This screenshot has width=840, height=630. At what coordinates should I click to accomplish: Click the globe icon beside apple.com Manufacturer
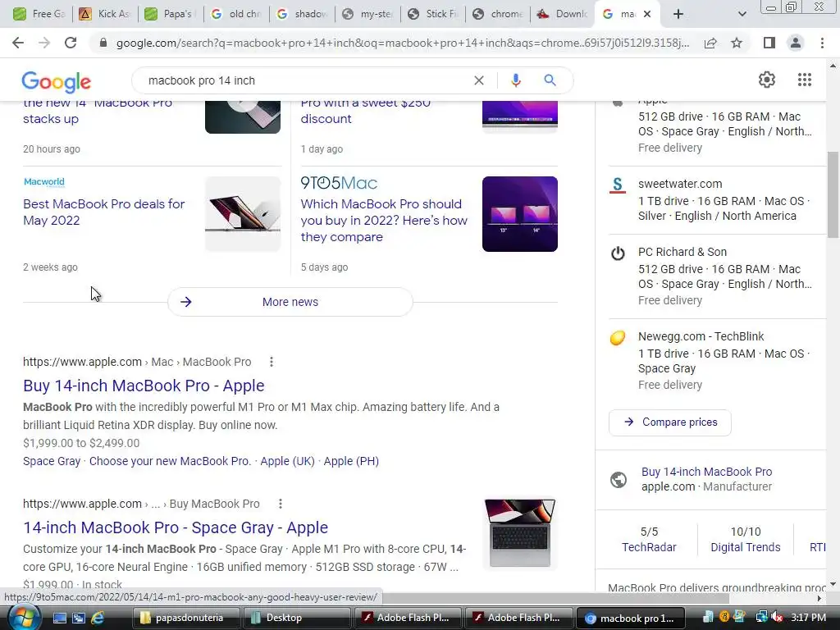619,479
